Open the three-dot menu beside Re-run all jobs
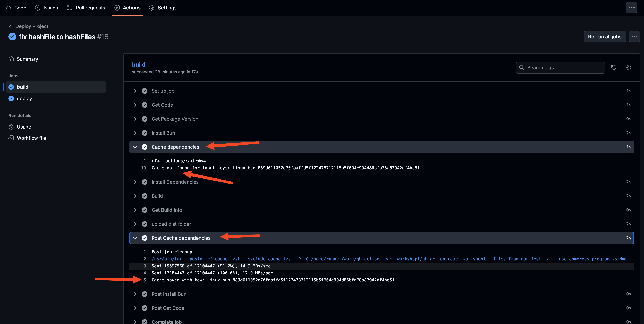644x324 pixels. 635,36
